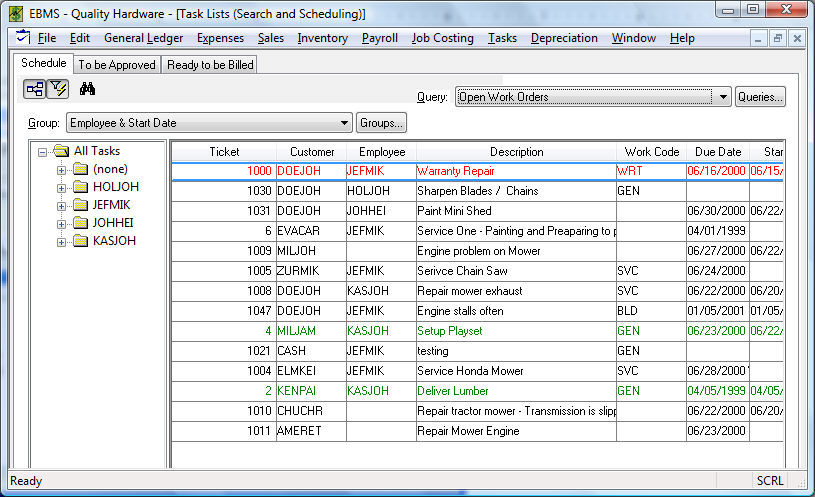Screen dimensions: 815x497
Task: Toggle the quick filter icon
Action: [x=58, y=89]
